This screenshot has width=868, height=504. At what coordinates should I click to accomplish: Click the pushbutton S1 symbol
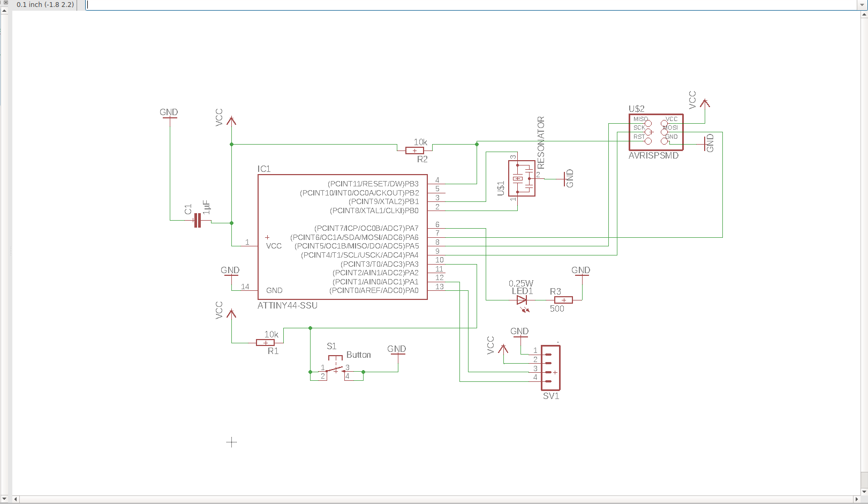(334, 370)
